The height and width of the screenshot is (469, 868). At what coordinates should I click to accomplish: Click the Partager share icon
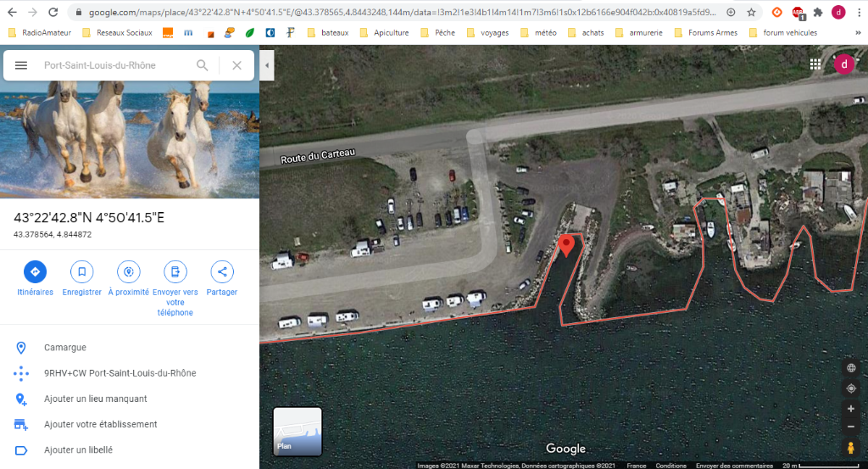222,272
